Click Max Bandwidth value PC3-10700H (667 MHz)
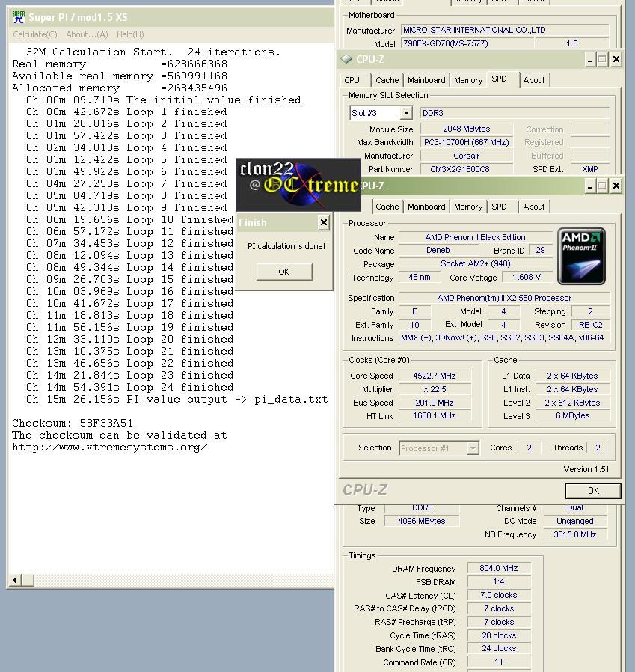The height and width of the screenshot is (672, 635). point(467,142)
